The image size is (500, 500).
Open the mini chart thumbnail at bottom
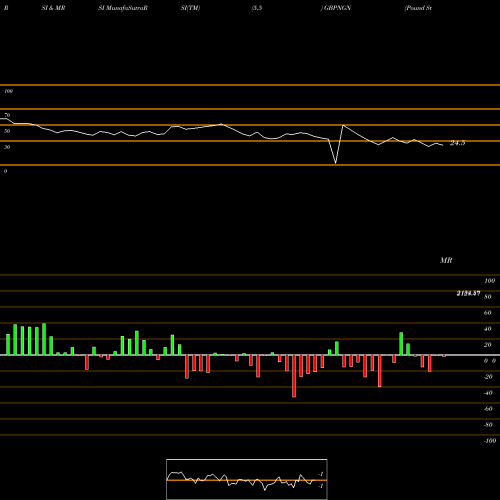coord(247,479)
